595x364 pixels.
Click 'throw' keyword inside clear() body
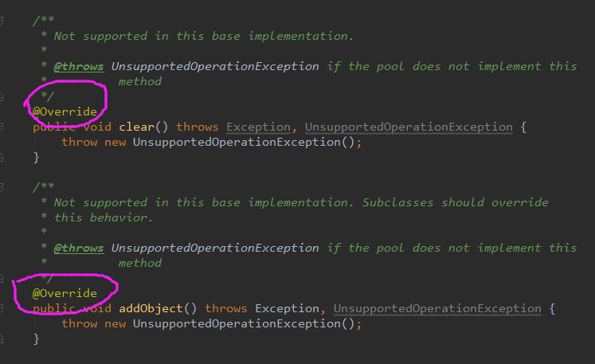79,142
